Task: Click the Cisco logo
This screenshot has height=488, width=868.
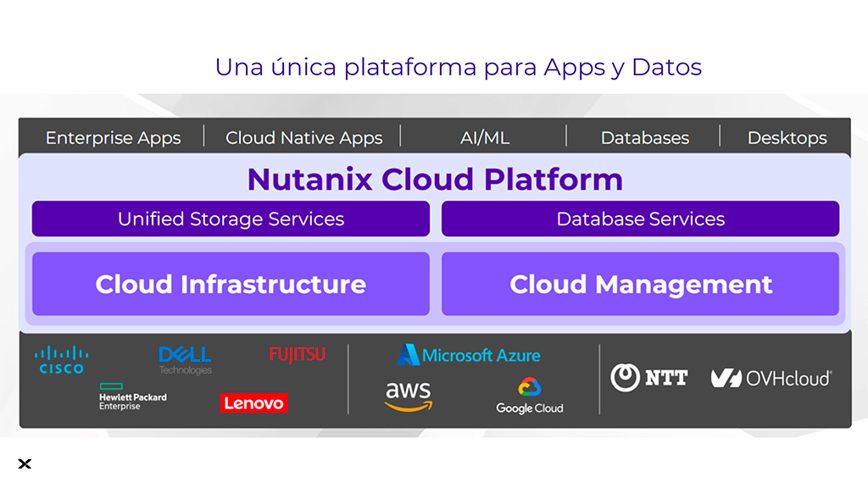Action: 61,360
